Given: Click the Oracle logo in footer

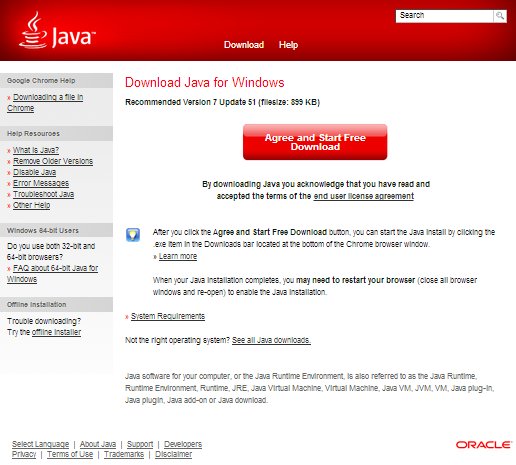Looking at the screenshot, I should click(x=484, y=445).
